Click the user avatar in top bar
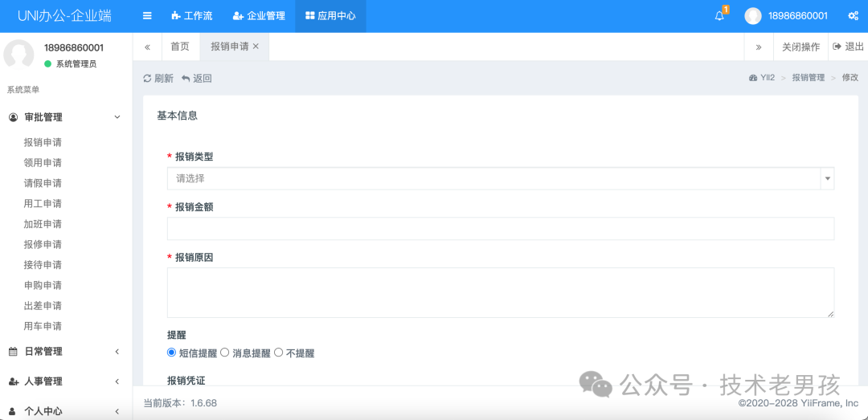 [753, 16]
